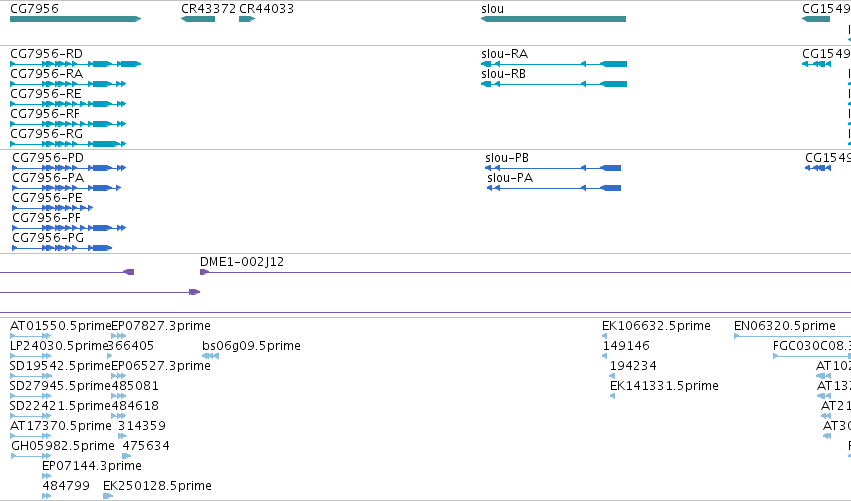
Task: Select the 194234 feature label
Action: tap(633, 366)
